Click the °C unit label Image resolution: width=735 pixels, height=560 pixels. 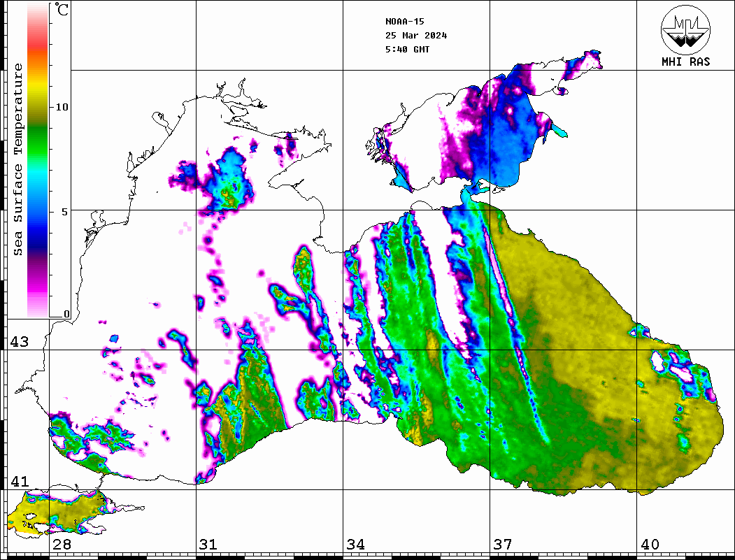click(x=62, y=10)
